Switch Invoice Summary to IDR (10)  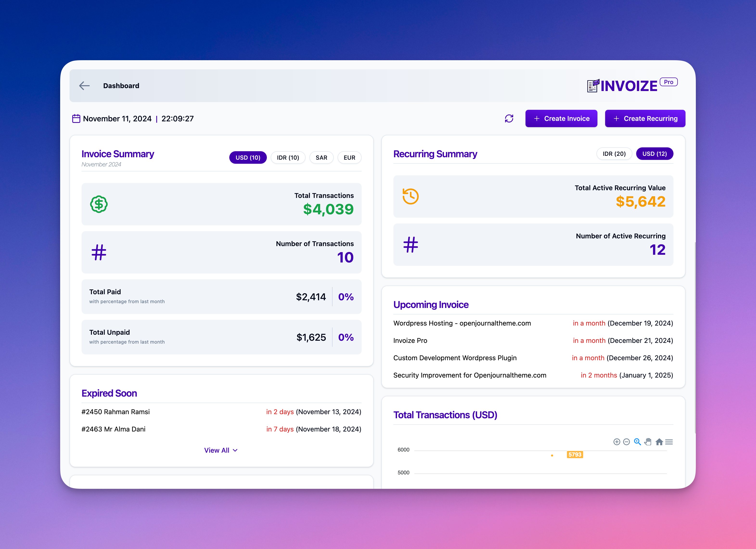(288, 157)
